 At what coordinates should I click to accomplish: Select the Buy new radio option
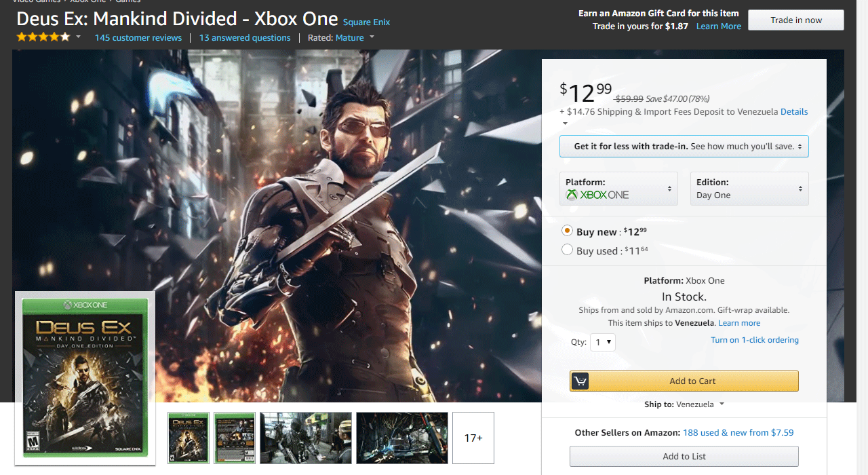(568, 231)
